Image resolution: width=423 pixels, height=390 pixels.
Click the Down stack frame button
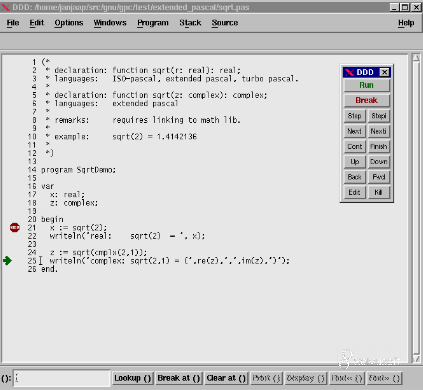379,162
